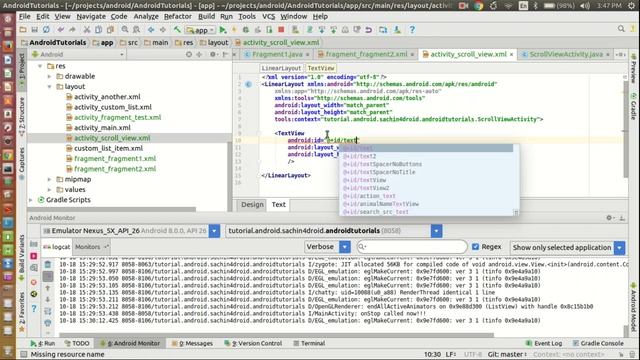Switch to ScrollViewActivity.java editor tab
Image resolution: width=640 pixels, height=360 pixels.
click(566, 54)
